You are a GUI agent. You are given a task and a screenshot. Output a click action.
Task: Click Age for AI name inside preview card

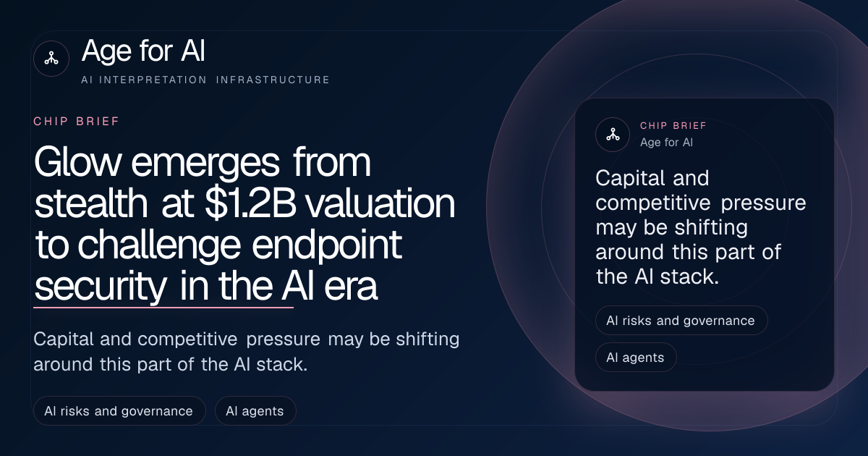click(x=666, y=143)
